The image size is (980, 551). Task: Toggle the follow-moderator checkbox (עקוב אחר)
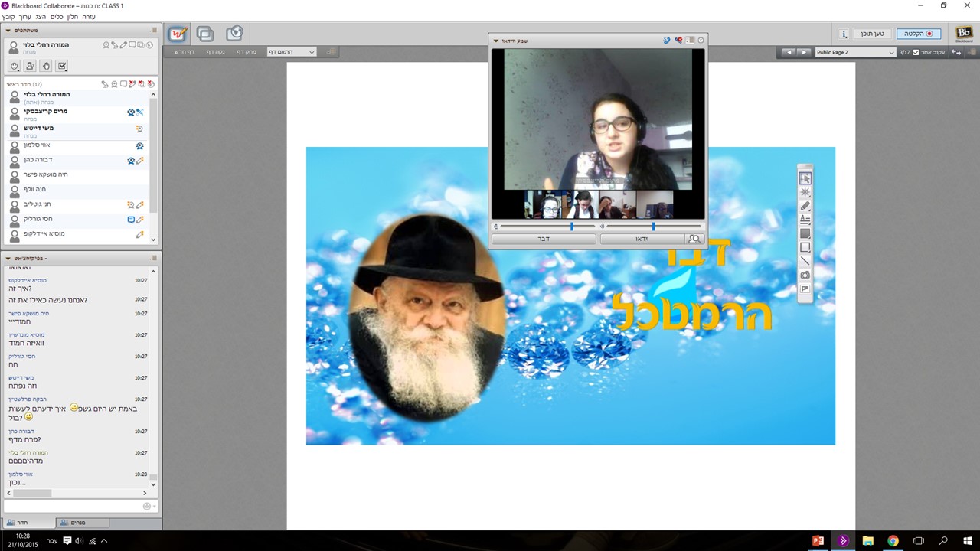click(x=916, y=52)
